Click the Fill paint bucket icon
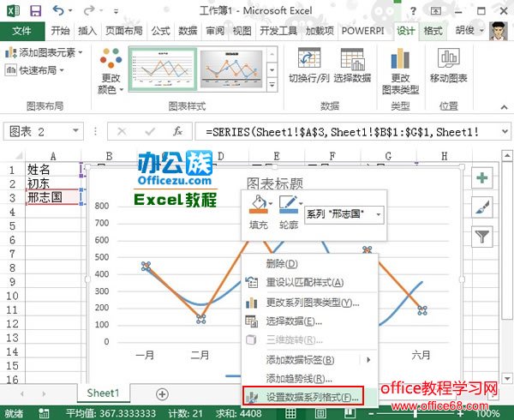 (259, 205)
